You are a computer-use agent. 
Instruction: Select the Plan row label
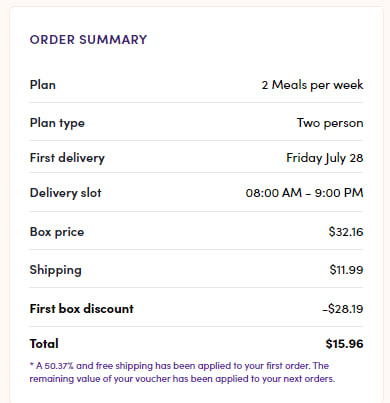(43, 85)
